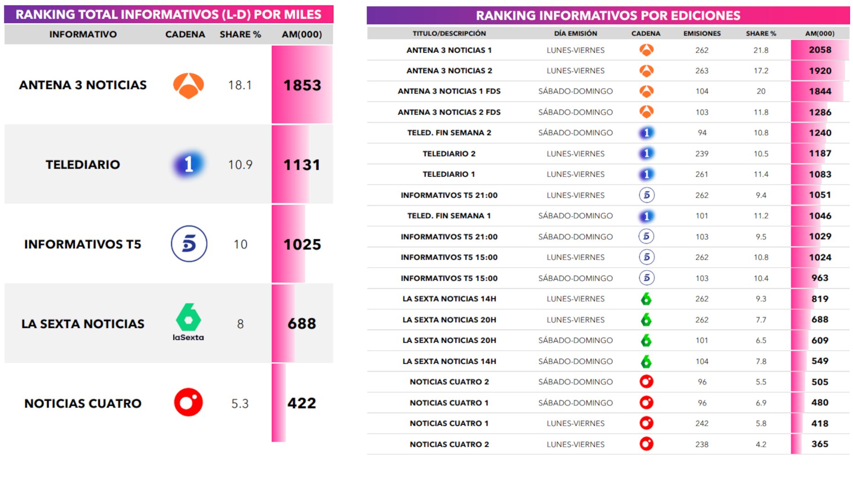This screenshot has width=853, height=504.
Task: Click the 1853 audience bar for Antena 3
Action: click(302, 85)
